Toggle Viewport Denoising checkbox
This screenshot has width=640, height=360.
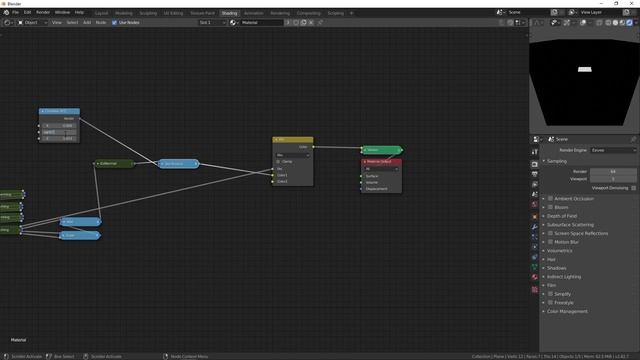pyautogui.click(x=633, y=188)
